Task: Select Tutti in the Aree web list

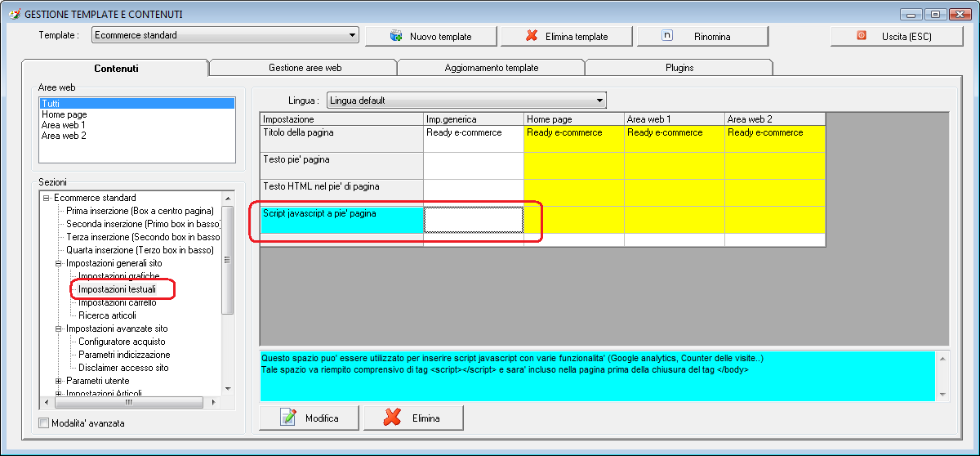Action: (x=137, y=104)
